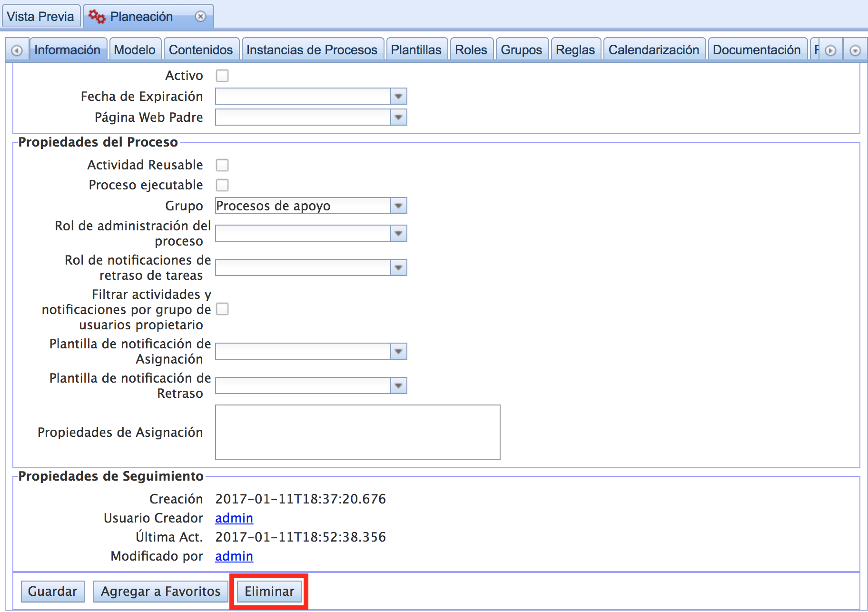Click the Plantilla de Retraso input field
The height and width of the screenshot is (612, 868).
tap(303, 386)
